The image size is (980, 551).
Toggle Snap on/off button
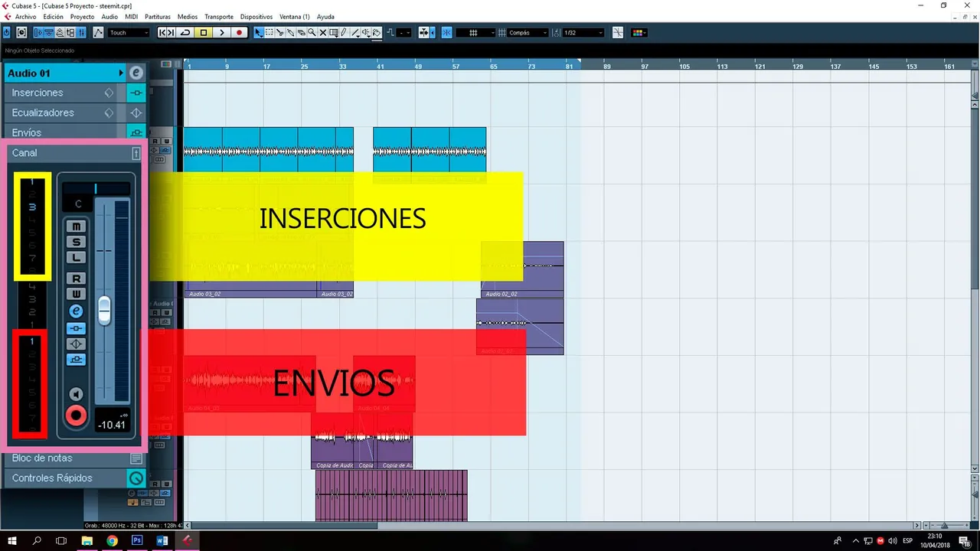pyautogui.click(x=446, y=32)
